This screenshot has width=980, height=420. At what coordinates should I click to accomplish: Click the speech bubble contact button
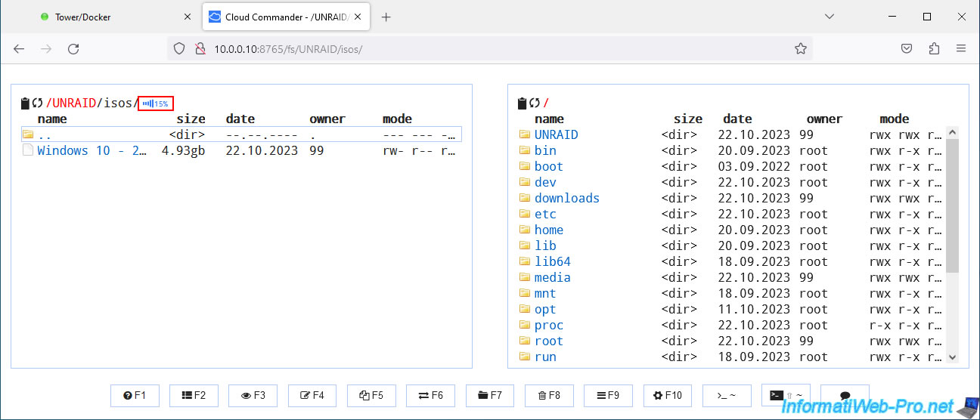tap(845, 395)
